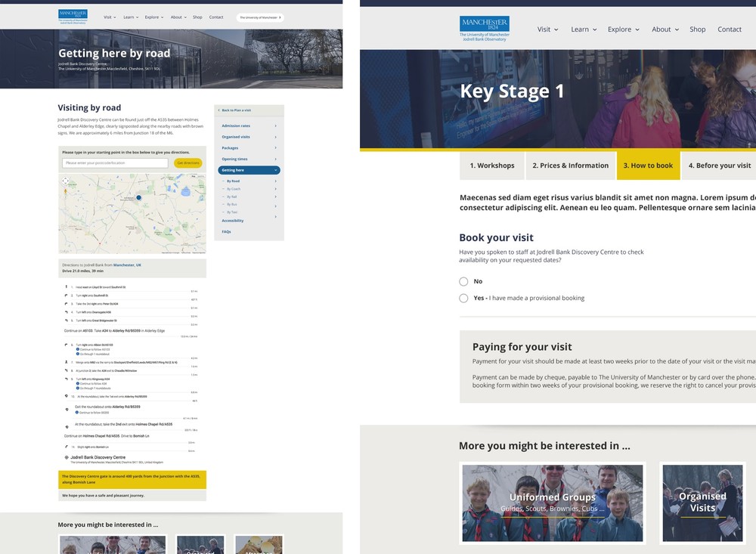Select By Rail in the sidebar
This screenshot has height=554, width=756.
[x=232, y=197]
